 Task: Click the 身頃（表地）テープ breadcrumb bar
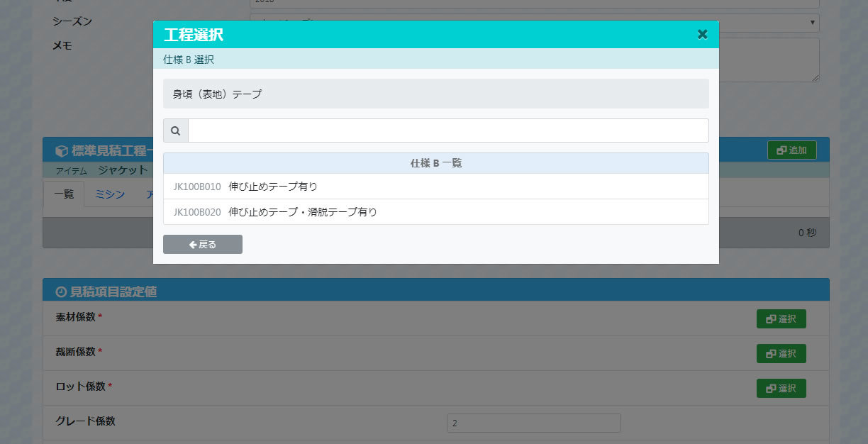435,94
